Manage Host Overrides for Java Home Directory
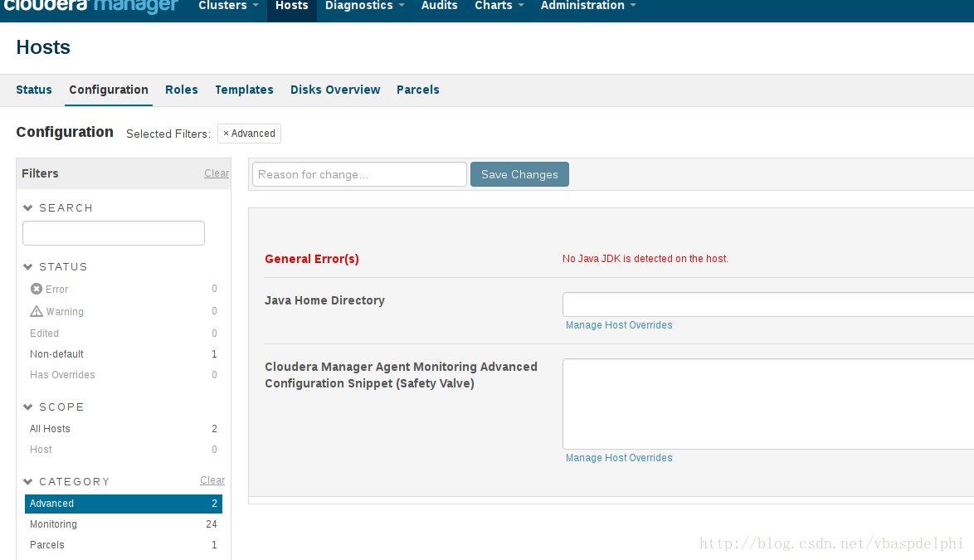 point(619,325)
